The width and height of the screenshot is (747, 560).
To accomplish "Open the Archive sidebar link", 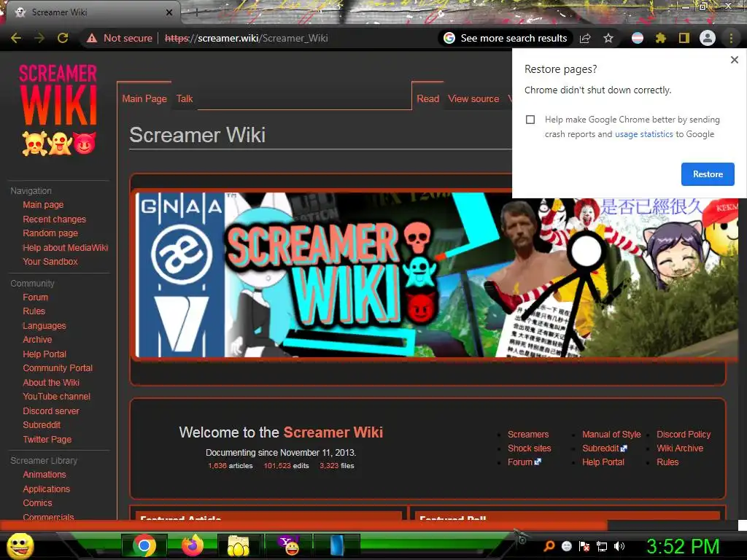I will pyautogui.click(x=37, y=340).
